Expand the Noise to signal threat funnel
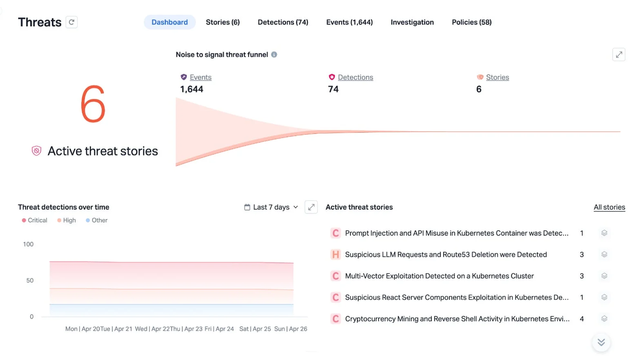Screen dimensions: 642x364 click(x=619, y=55)
